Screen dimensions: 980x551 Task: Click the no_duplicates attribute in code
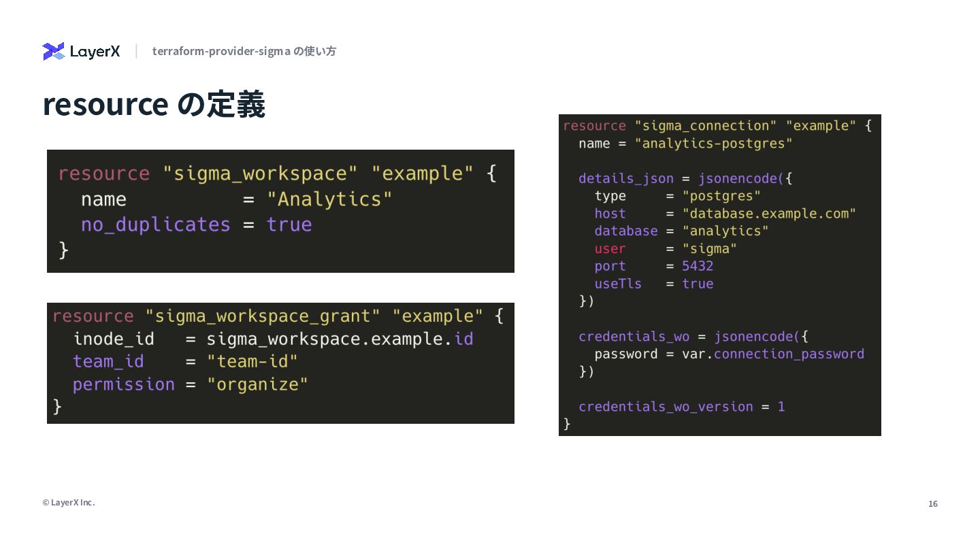[156, 224]
